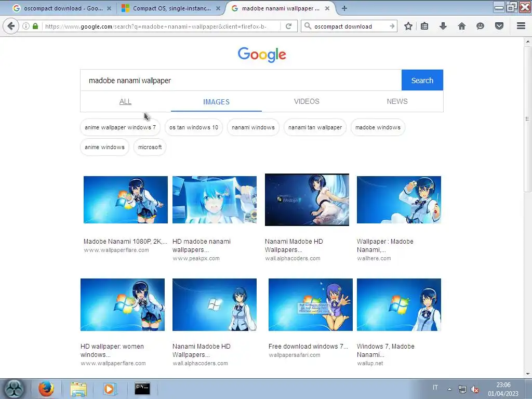Viewport: 532px width, 399px height.
Task: Click the wallup.net source text
Action: 370,363
